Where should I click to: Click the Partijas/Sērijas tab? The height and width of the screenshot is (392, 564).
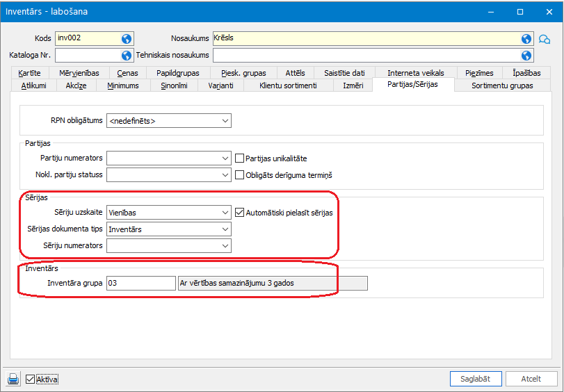click(x=412, y=85)
